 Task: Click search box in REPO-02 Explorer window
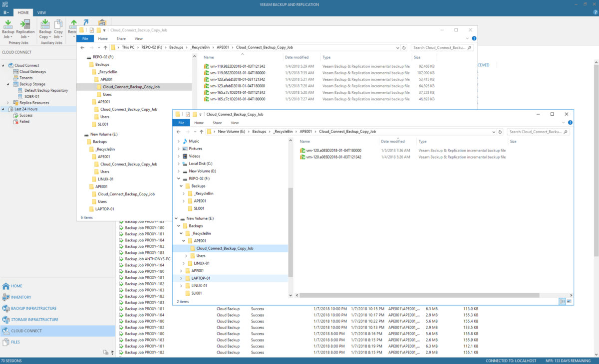[442, 48]
